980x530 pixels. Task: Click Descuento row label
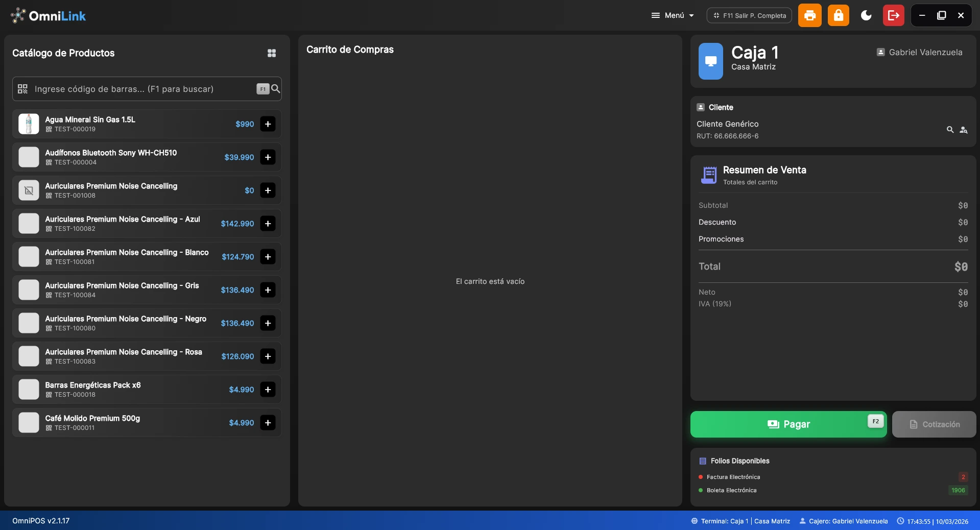[x=717, y=222]
